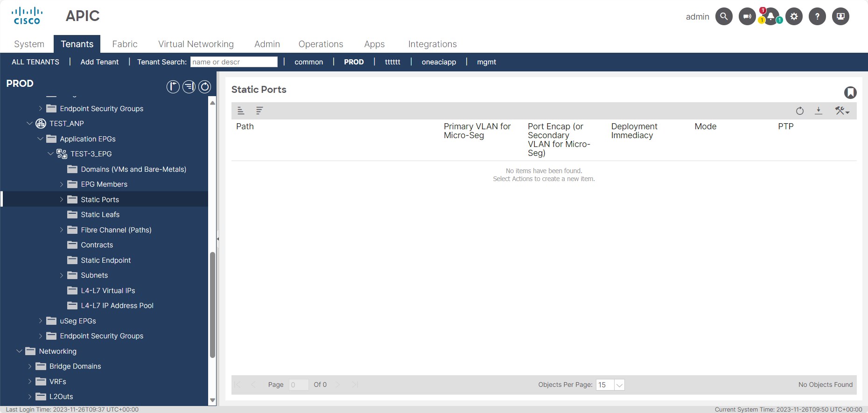868x413 pixels.
Task: Open the Operations tab
Action: pos(321,44)
